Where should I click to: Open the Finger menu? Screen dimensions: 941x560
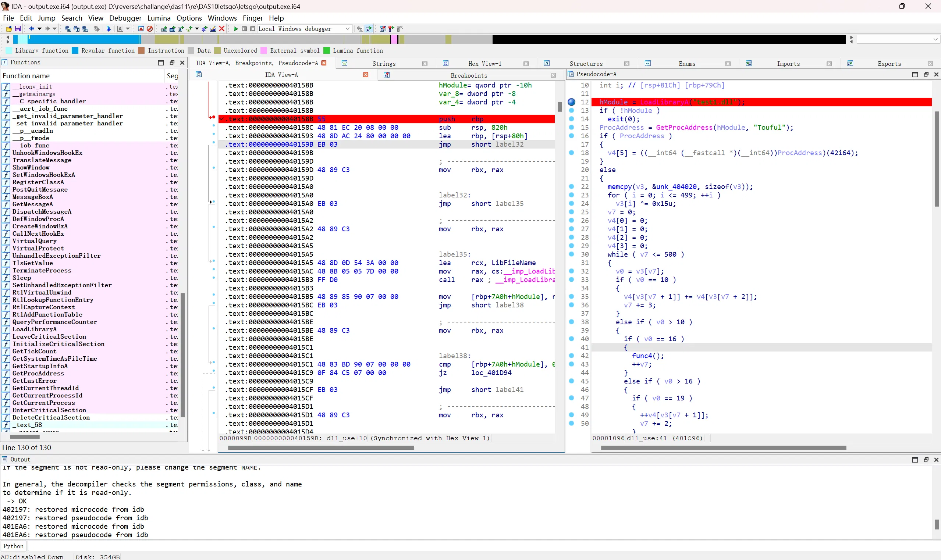point(252,18)
